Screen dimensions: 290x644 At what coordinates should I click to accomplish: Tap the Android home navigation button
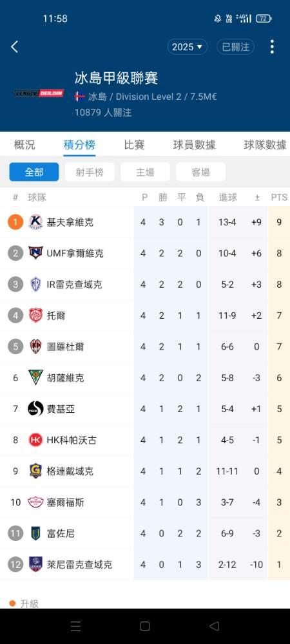[x=144, y=626]
